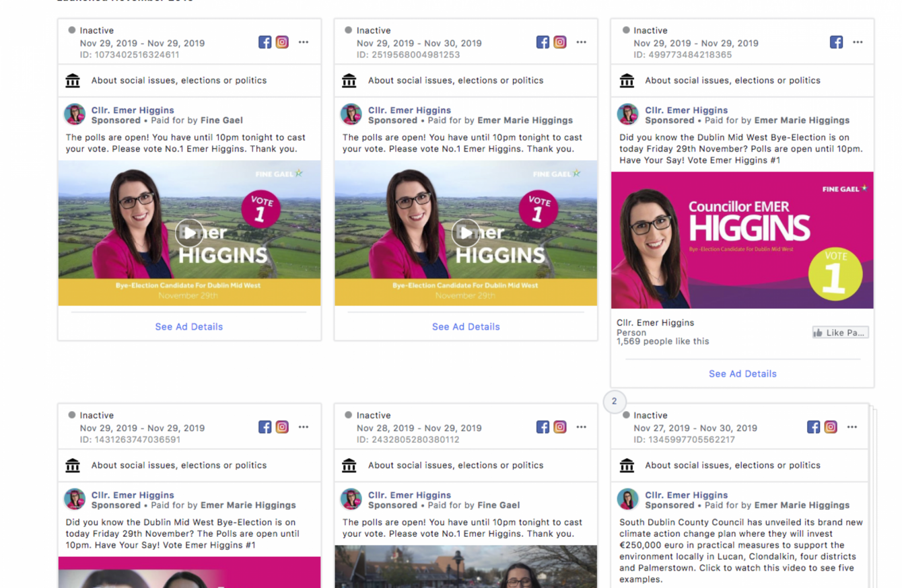Image resolution: width=902 pixels, height=588 pixels.
Task: Open Instagram icon on ad ID 107340251632​4611
Action: coord(282,42)
